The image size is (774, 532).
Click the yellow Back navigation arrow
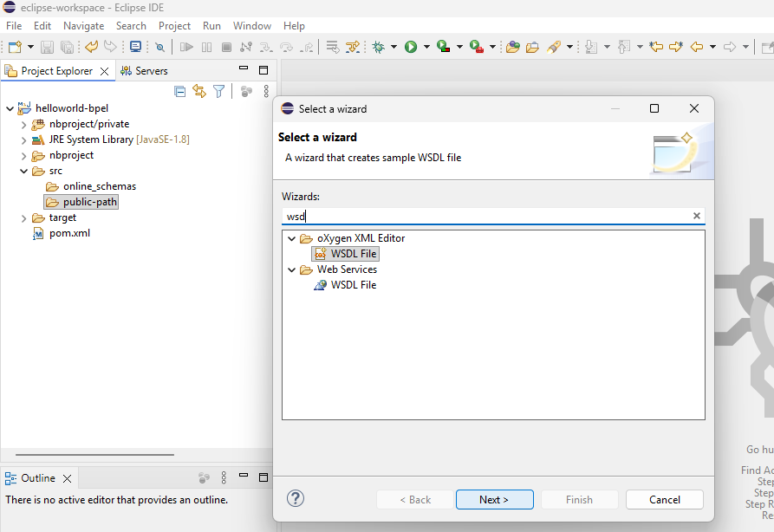697,47
